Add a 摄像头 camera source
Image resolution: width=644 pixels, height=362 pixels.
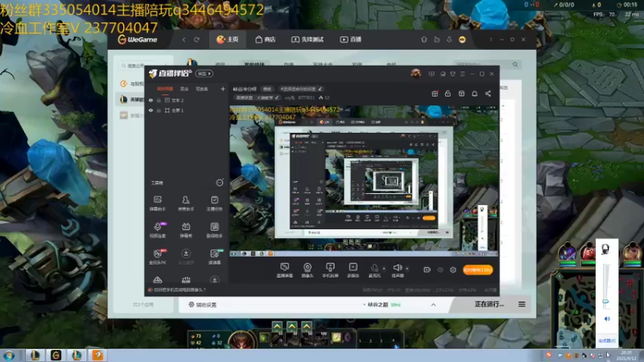(x=308, y=270)
